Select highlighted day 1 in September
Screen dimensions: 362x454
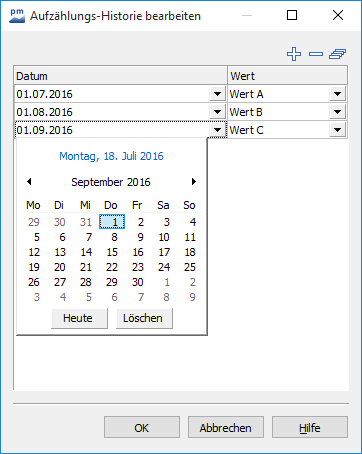click(112, 222)
